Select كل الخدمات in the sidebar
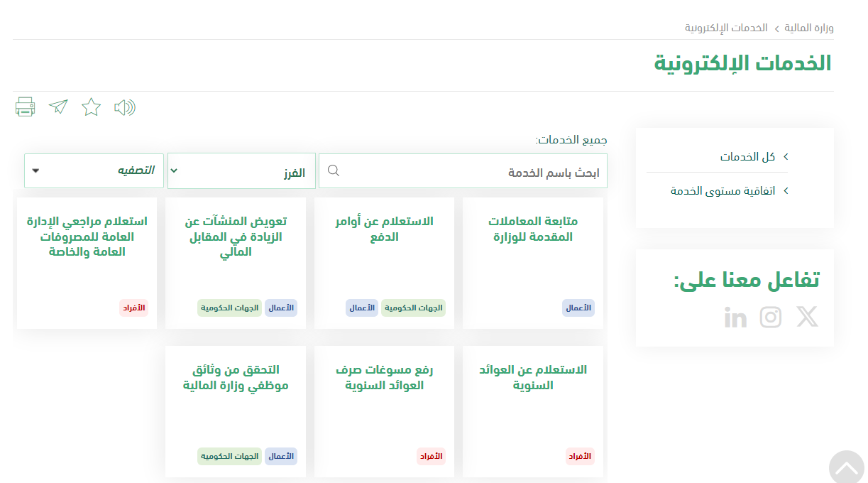Viewport: 868px width, 483px height. click(x=747, y=157)
